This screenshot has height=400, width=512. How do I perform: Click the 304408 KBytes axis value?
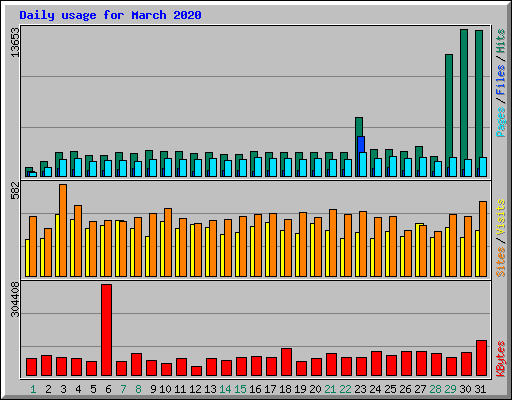click(15, 299)
